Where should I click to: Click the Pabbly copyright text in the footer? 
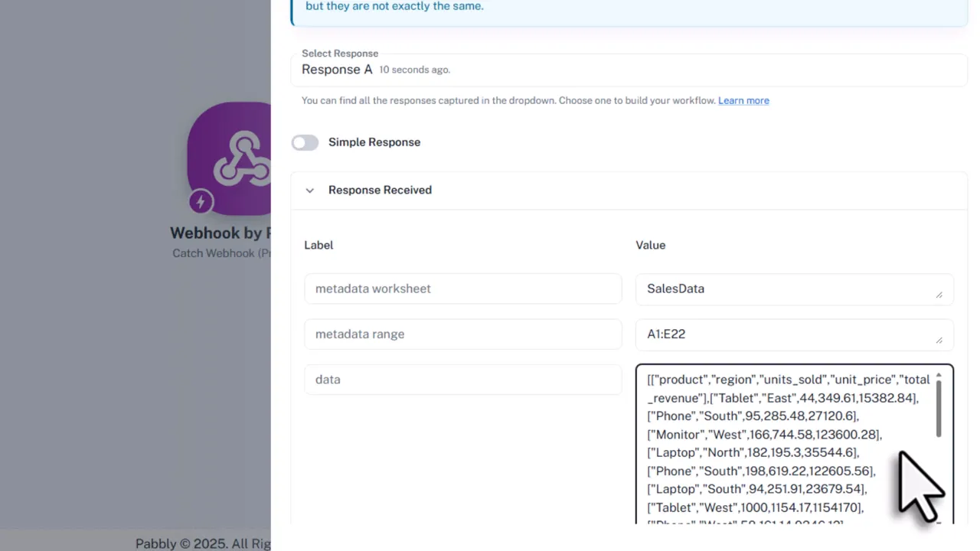(x=202, y=543)
